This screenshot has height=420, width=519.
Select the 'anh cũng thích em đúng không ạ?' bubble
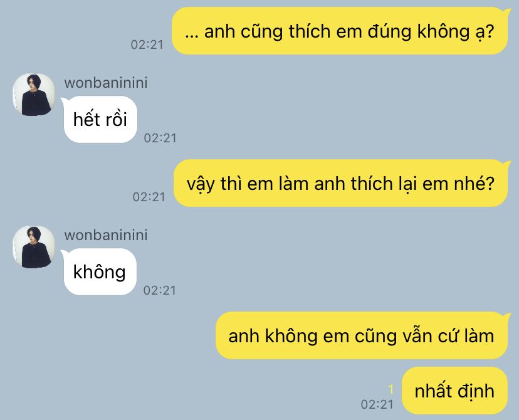[x=340, y=31]
